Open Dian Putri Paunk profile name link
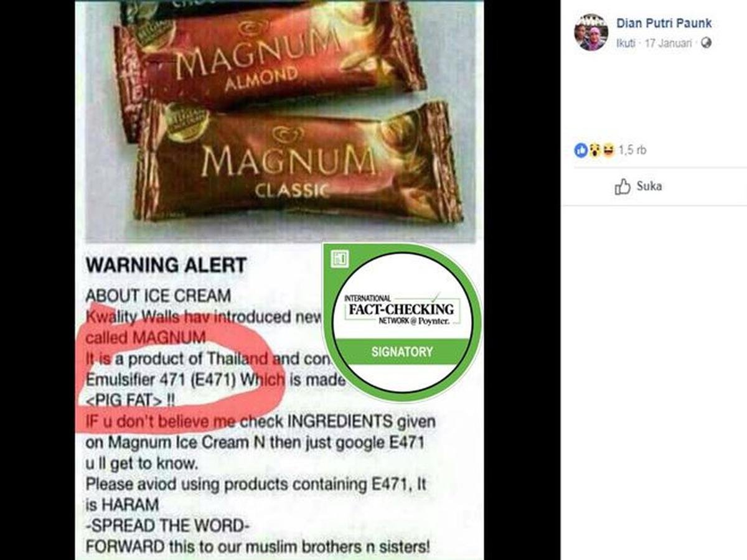Screen dimensions: 747x560 664,24
